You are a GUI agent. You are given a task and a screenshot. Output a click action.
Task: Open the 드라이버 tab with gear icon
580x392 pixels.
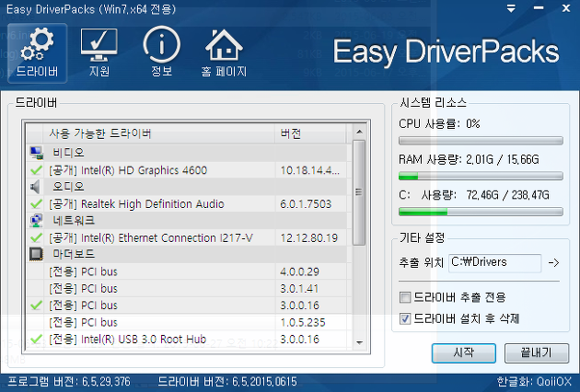[x=37, y=52]
